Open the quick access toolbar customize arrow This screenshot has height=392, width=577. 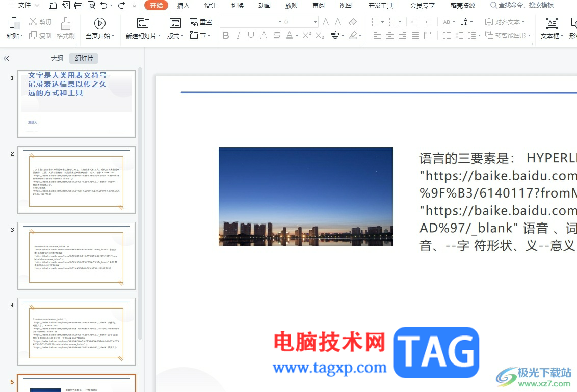tap(135, 5)
